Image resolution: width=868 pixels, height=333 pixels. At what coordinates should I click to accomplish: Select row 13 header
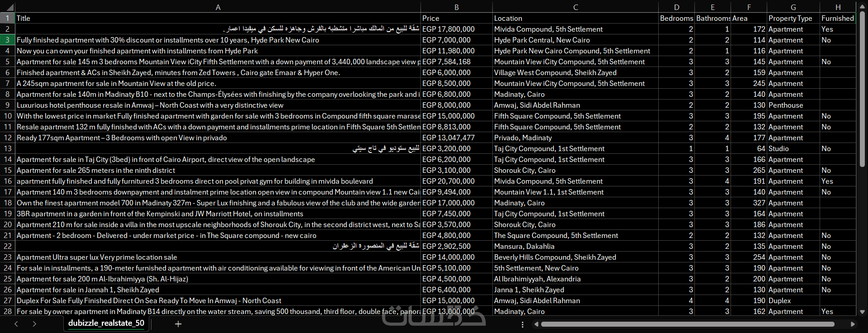point(8,148)
